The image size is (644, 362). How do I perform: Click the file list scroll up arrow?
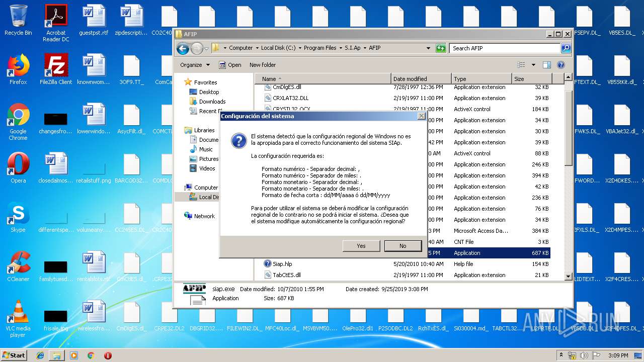pos(569,77)
